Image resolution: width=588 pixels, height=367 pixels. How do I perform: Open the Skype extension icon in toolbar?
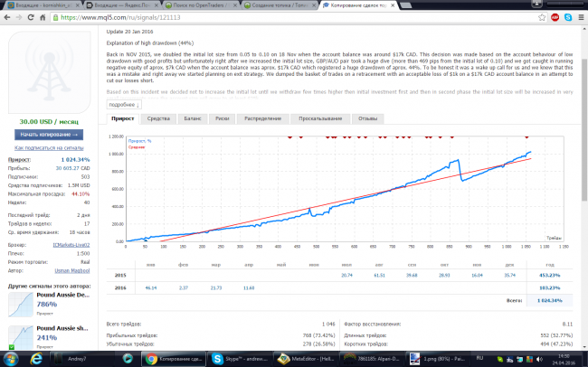point(568,17)
